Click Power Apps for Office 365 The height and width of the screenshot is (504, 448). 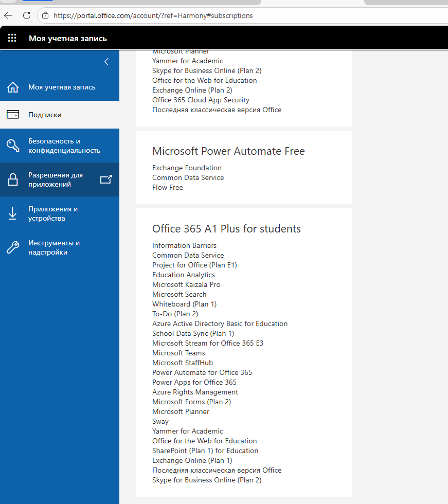click(x=194, y=383)
